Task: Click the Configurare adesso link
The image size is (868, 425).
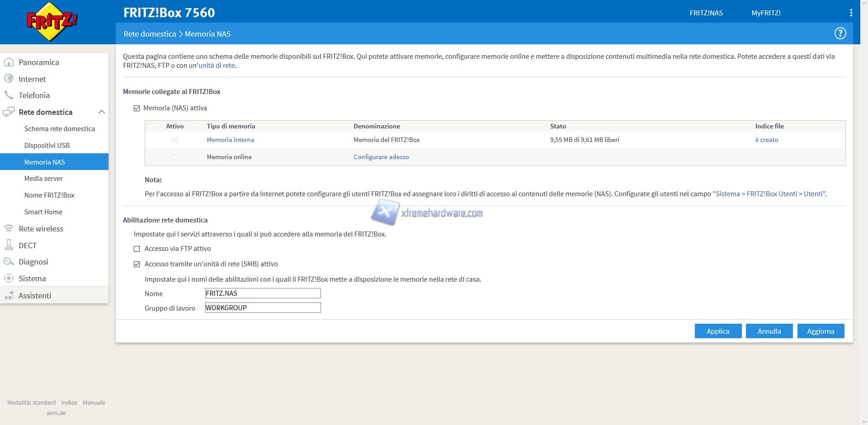Action: [381, 157]
